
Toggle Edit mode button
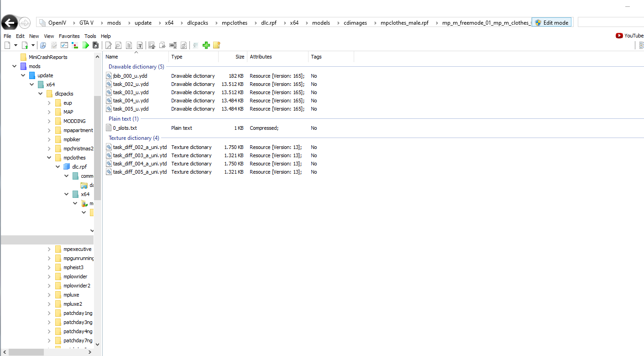click(x=551, y=22)
